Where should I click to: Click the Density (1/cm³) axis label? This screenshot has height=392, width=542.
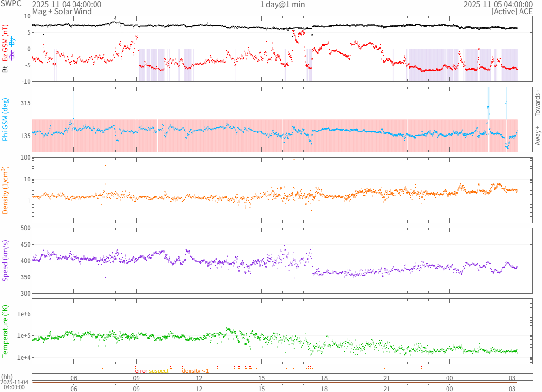tap(6, 190)
